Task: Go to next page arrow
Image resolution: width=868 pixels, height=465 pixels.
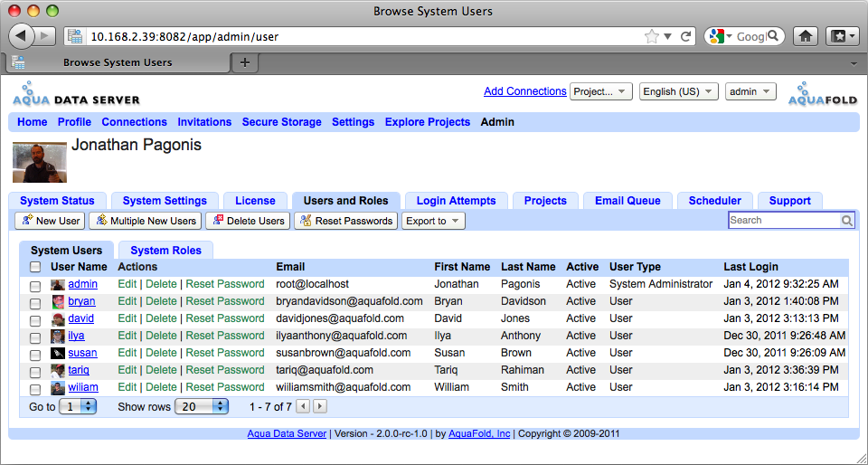Action: click(x=319, y=407)
